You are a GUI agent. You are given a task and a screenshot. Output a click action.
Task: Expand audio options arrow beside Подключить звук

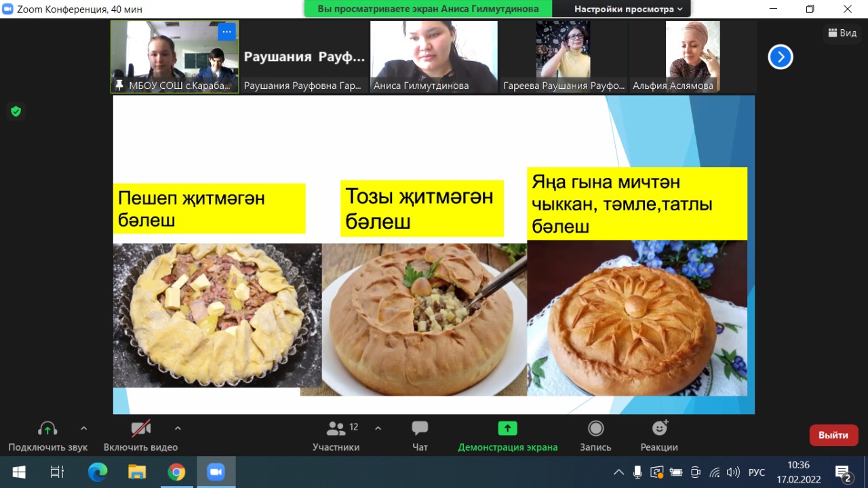84,428
